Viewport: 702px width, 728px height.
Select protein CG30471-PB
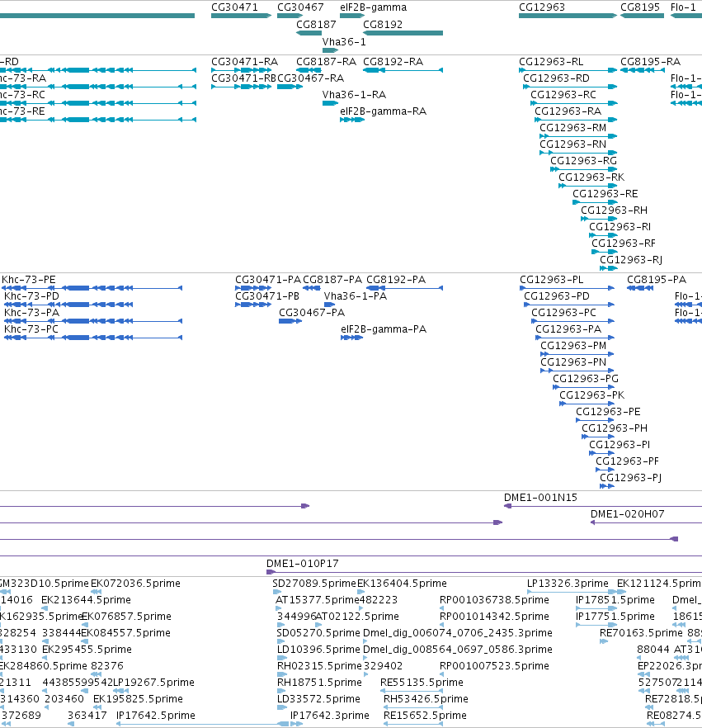coord(267,296)
